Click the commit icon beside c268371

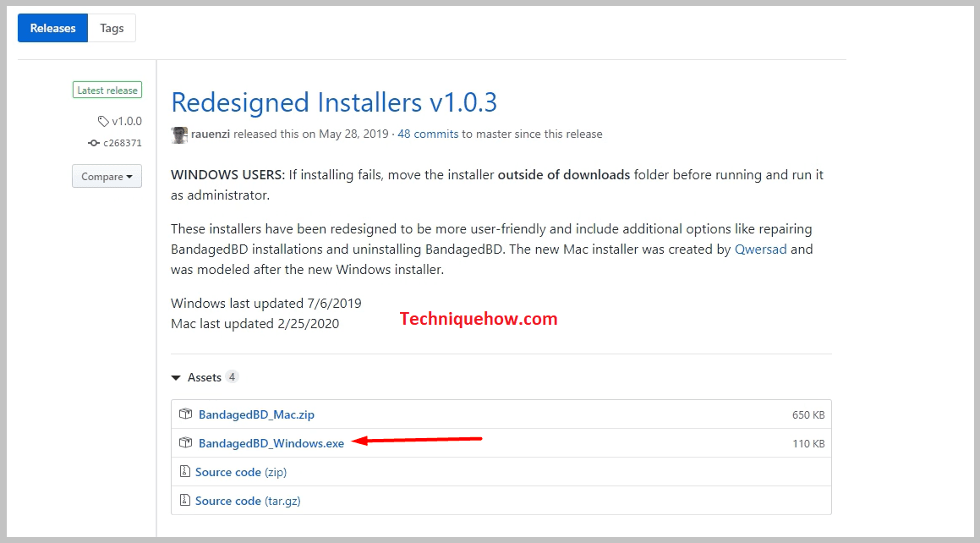coord(94,143)
